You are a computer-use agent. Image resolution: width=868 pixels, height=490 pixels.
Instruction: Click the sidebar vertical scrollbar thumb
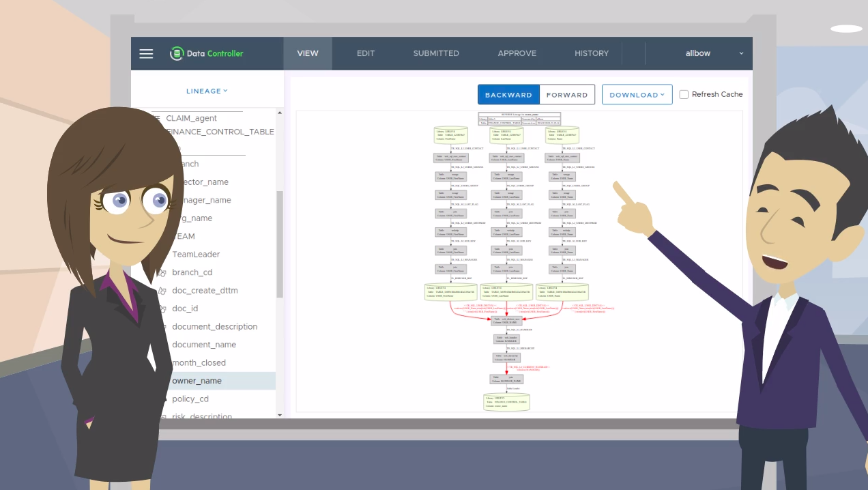click(279, 244)
